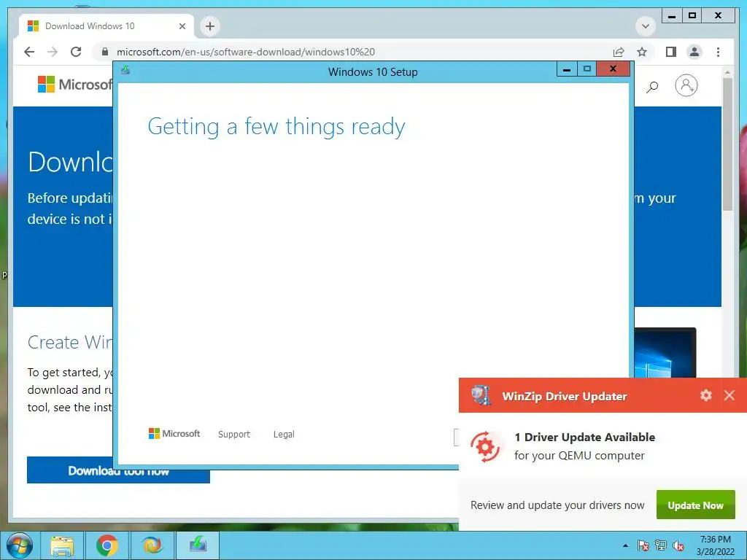Close the Windows 10 Setup window
Image resolution: width=747 pixels, height=560 pixels.
613,69
